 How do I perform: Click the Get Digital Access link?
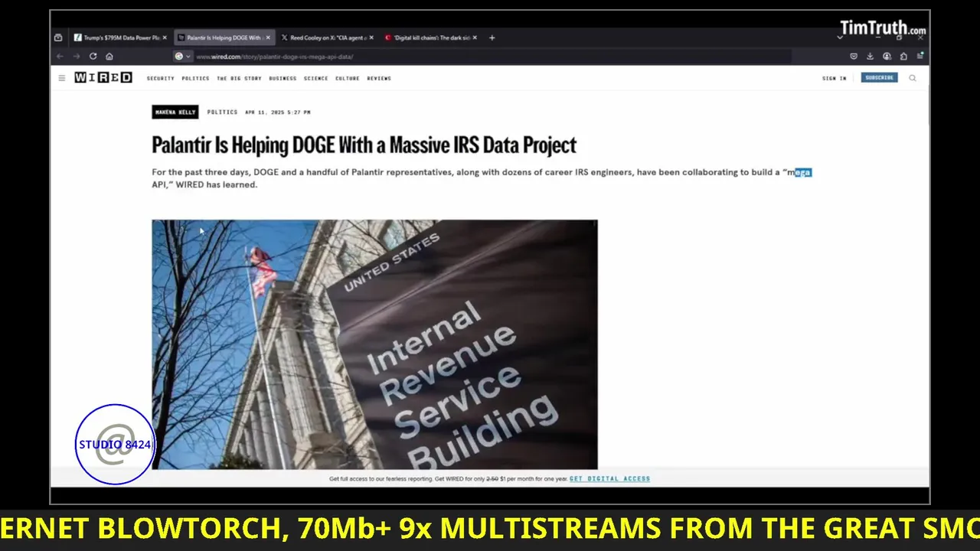(609, 478)
